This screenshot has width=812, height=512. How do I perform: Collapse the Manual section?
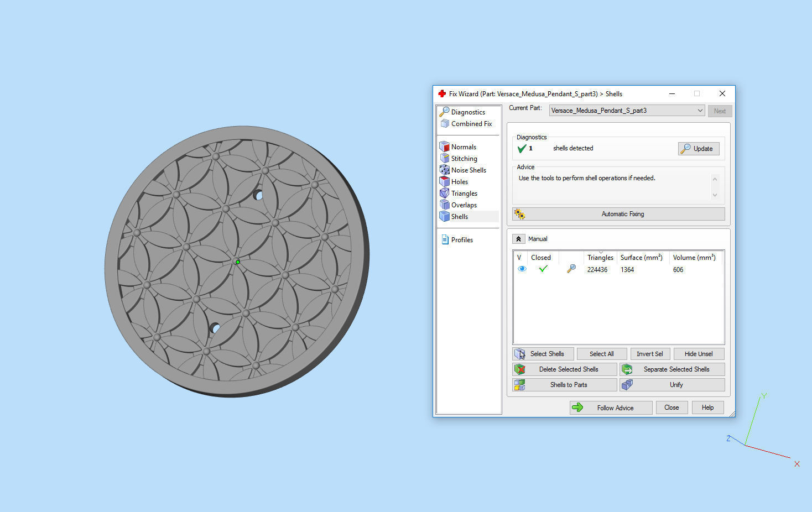(x=518, y=239)
